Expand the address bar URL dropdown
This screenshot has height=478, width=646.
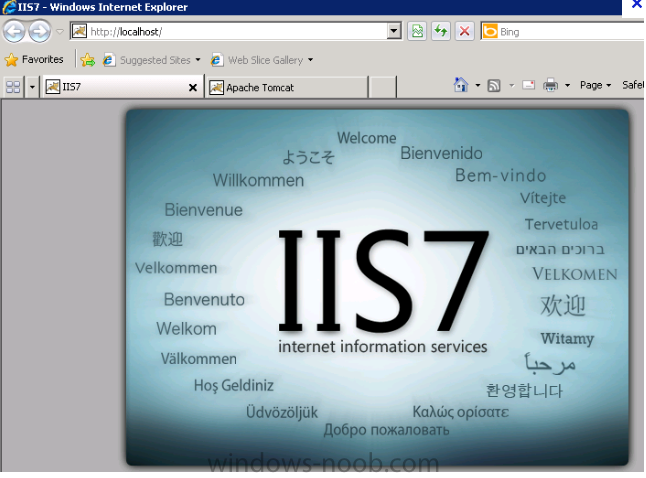[x=394, y=31]
